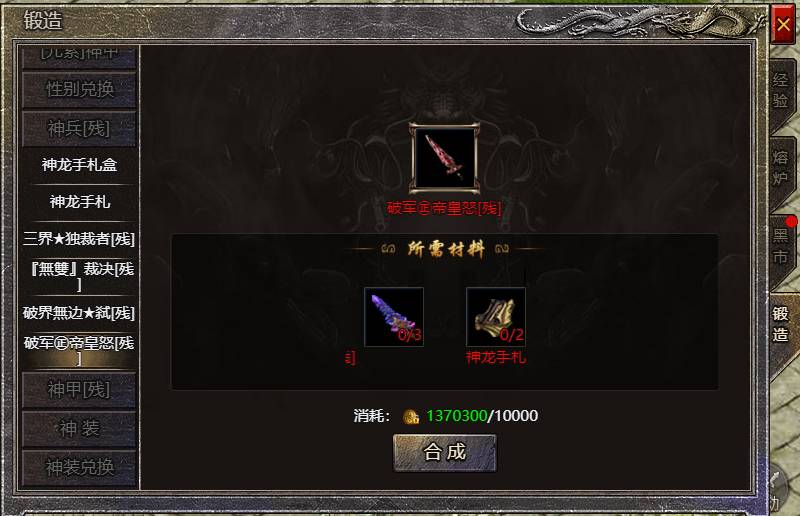Switch to the 经验 side tab

point(781,90)
